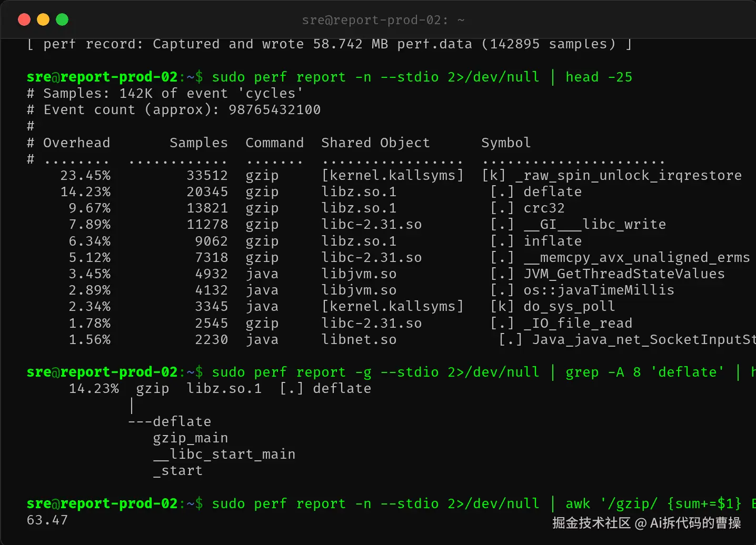Click the JVM_GetThreadStateValues symbol
The image size is (756, 545).
click(x=624, y=274)
